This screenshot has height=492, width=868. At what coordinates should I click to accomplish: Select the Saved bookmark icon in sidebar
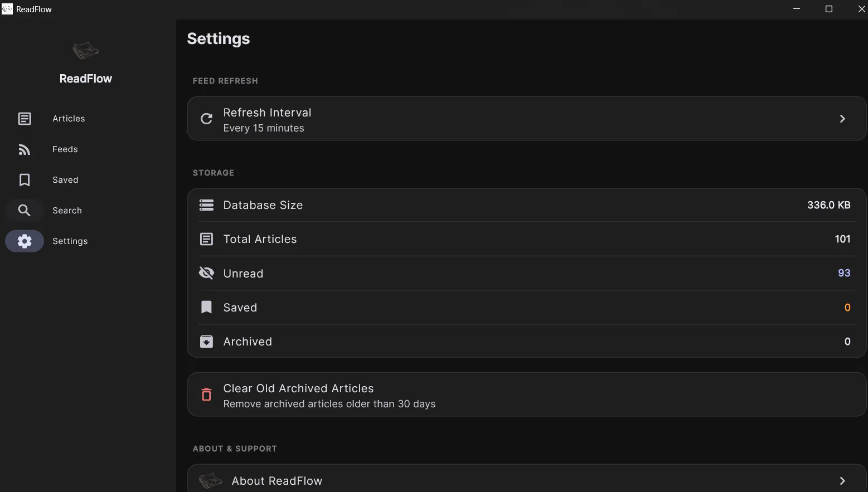point(25,180)
